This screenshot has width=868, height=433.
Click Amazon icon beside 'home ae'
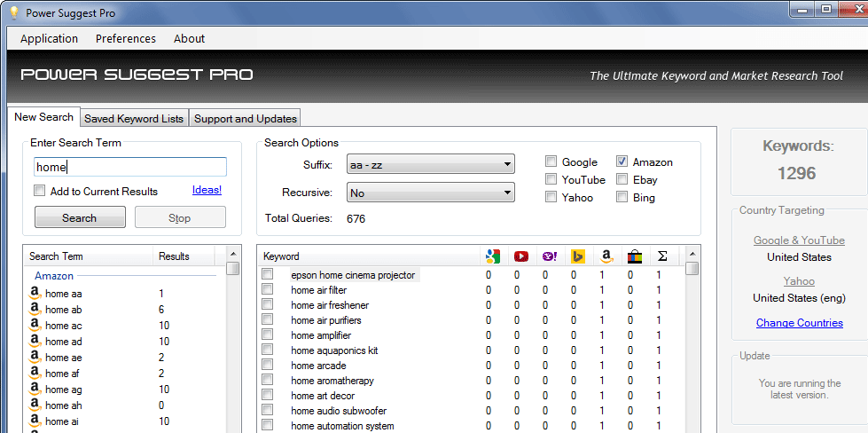[x=35, y=358]
